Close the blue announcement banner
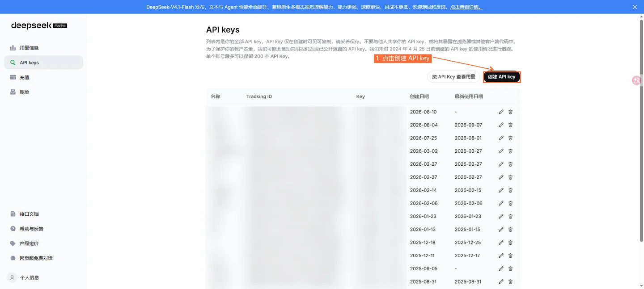Image resolution: width=644 pixels, height=289 pixels. (635, 7)
